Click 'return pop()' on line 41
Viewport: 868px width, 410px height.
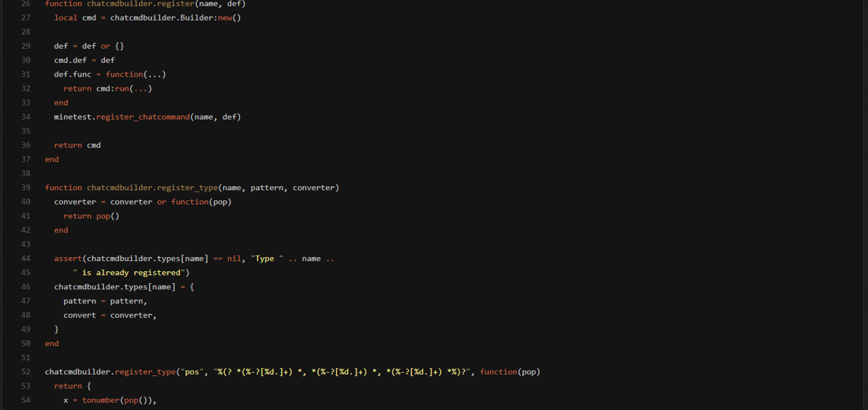[92, 216]
